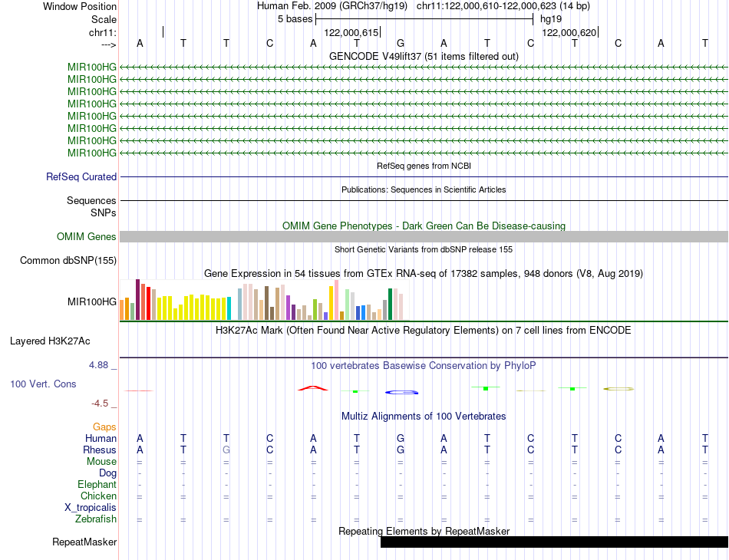Open Multiz Alignments of 100 Vertebrates title
The height and width of the screenshot is (560, 729).
[x=424, y=417]
